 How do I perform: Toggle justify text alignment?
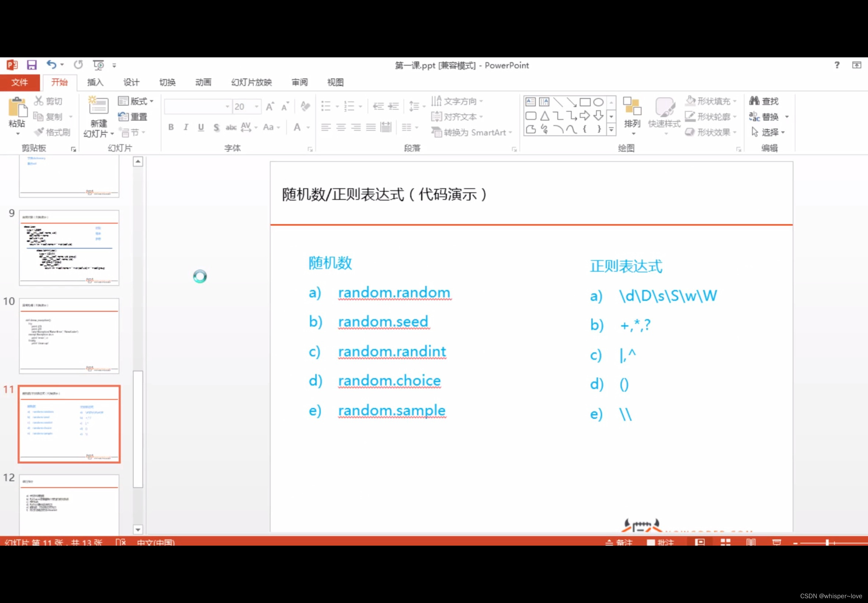(x=371, y=127)
